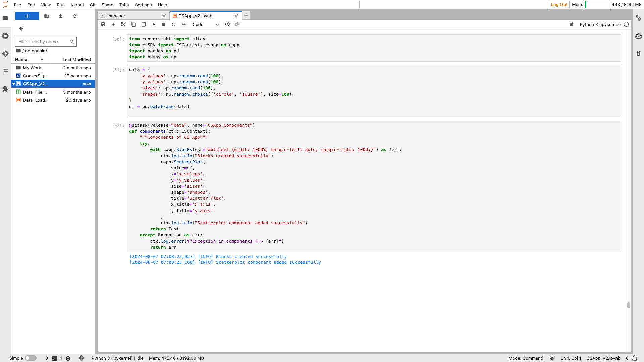Click the Upload Files icon

[61, 16]
